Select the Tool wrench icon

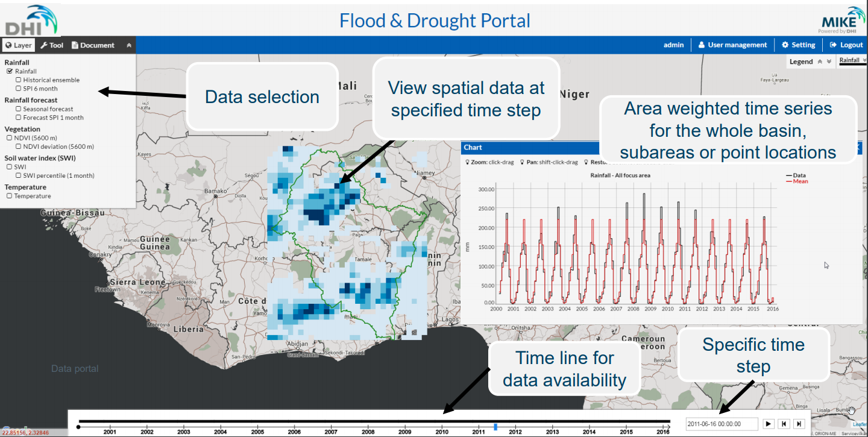[x=44, y=45]
